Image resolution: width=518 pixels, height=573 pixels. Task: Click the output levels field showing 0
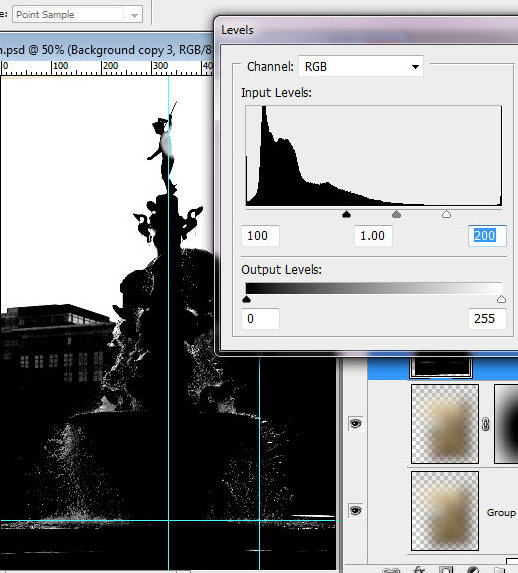260,319
